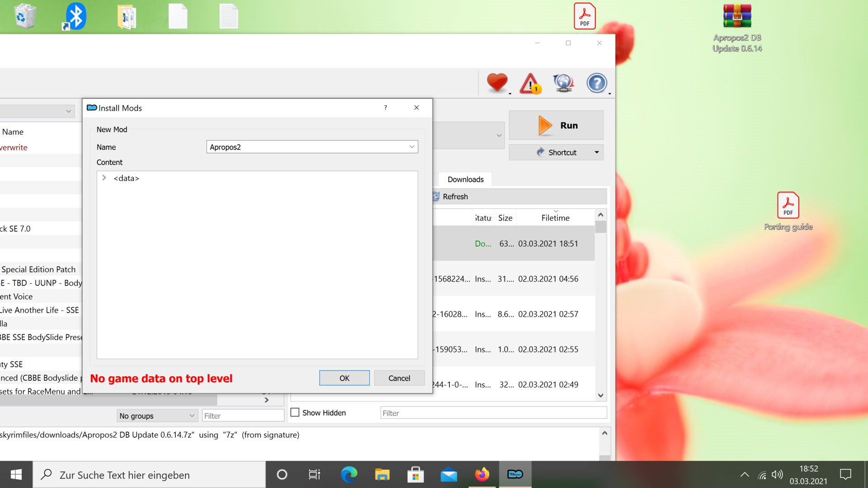
Task: Open the No groups dropdown
Action: tap(157, 416)
